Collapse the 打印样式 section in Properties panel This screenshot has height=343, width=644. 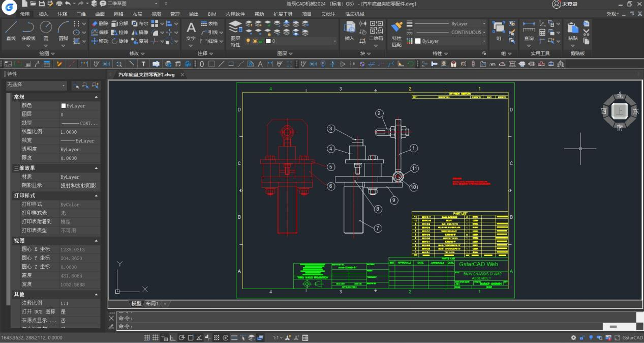point(96,196)
